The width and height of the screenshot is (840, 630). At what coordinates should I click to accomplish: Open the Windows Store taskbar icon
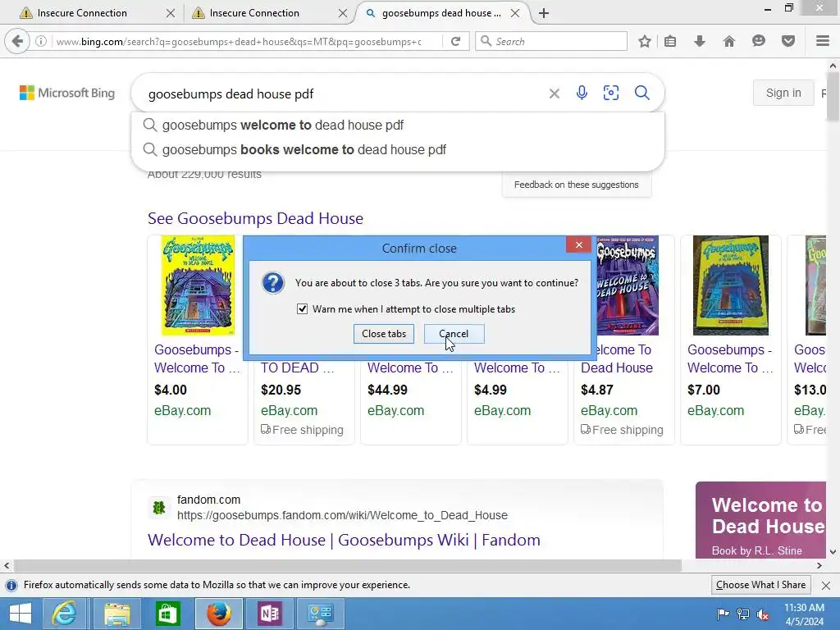[167, 614]
